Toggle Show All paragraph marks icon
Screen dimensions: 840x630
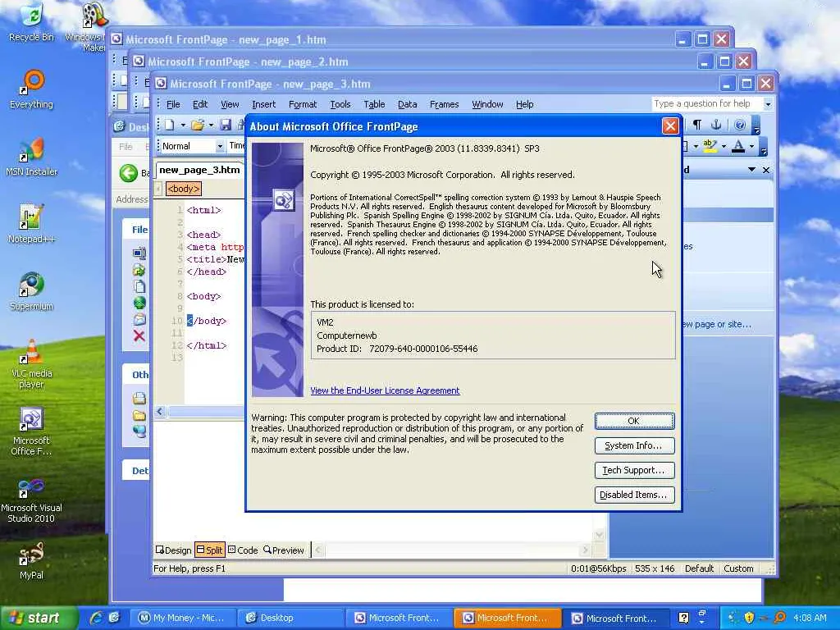pos(697,125)
